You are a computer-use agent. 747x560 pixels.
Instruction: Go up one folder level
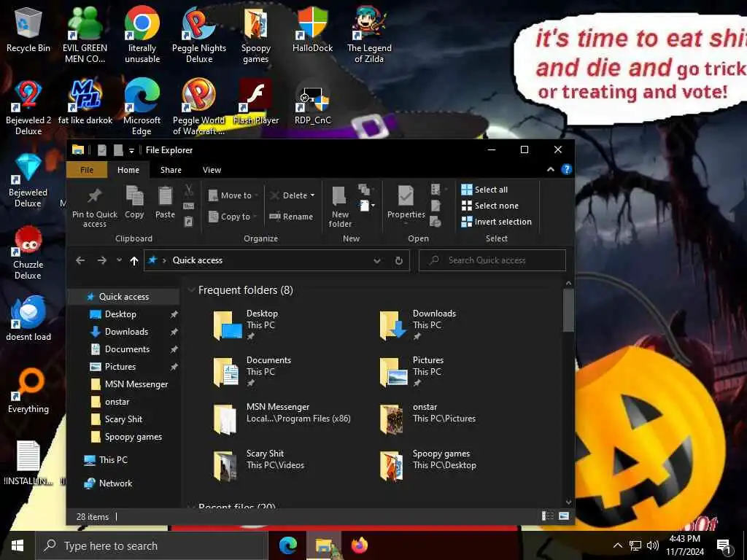pyautogui.click(x=134, y=260)
